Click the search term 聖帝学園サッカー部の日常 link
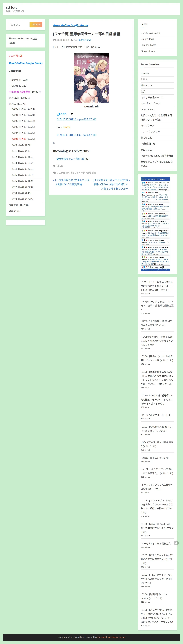The image size is (183, 644). pos(71,159)
